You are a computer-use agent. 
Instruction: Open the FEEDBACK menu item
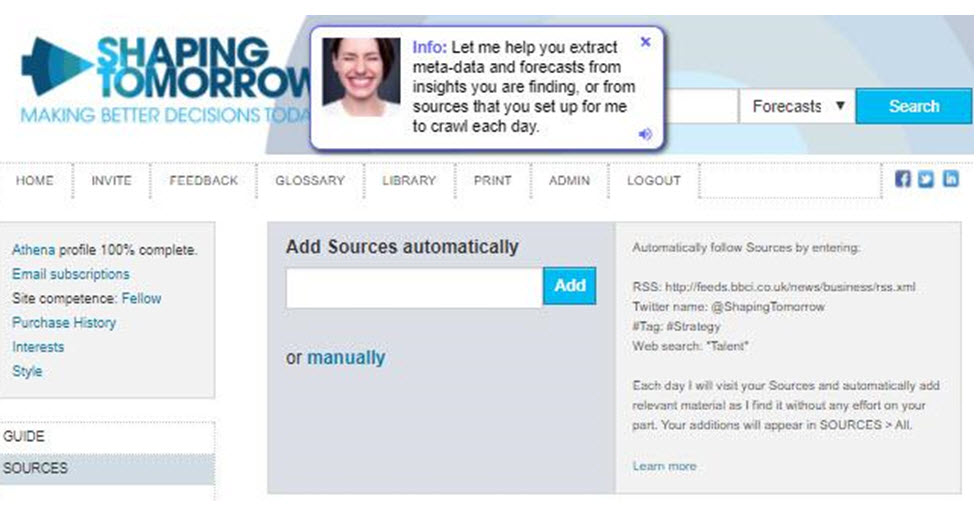pos(204,181)
